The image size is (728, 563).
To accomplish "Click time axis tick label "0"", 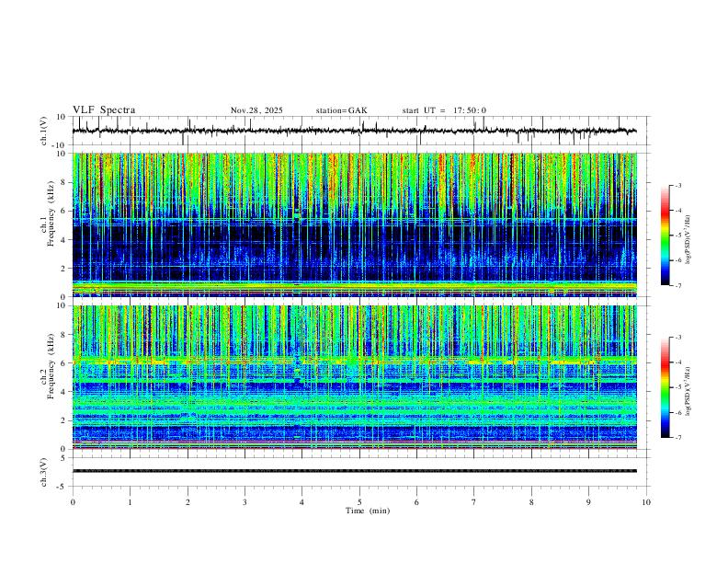I will 73,502.
